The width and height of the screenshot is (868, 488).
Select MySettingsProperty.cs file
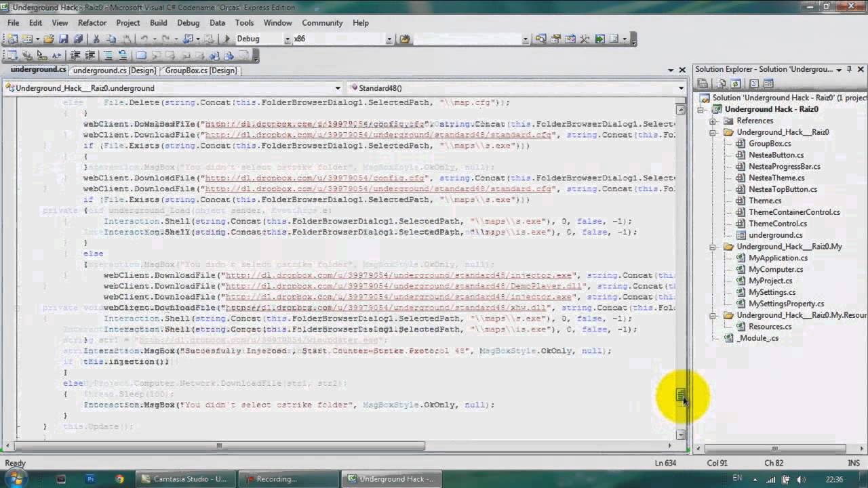[786, 304]
